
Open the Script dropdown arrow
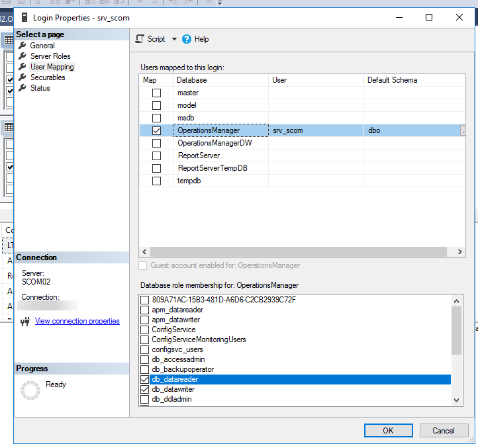click(174, 39)
